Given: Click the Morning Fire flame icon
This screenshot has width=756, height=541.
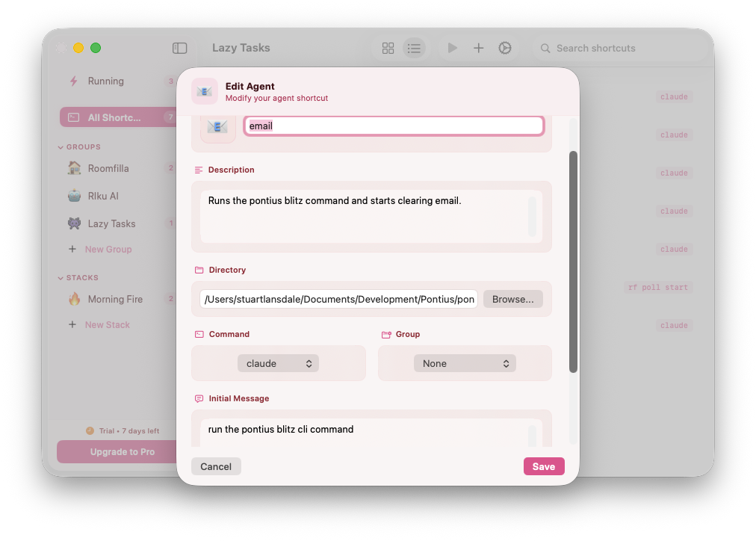Looking at the screenshot, I should pyautogui.click(x=73, y=299).
